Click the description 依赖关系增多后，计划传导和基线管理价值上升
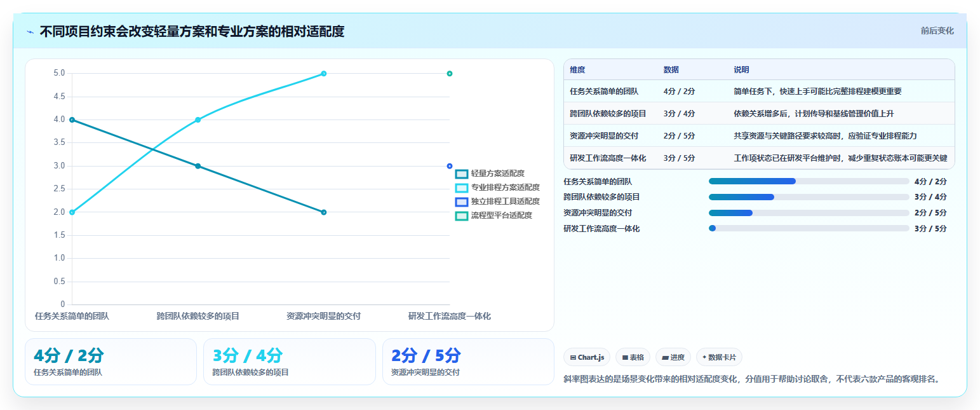 point(814,114)
